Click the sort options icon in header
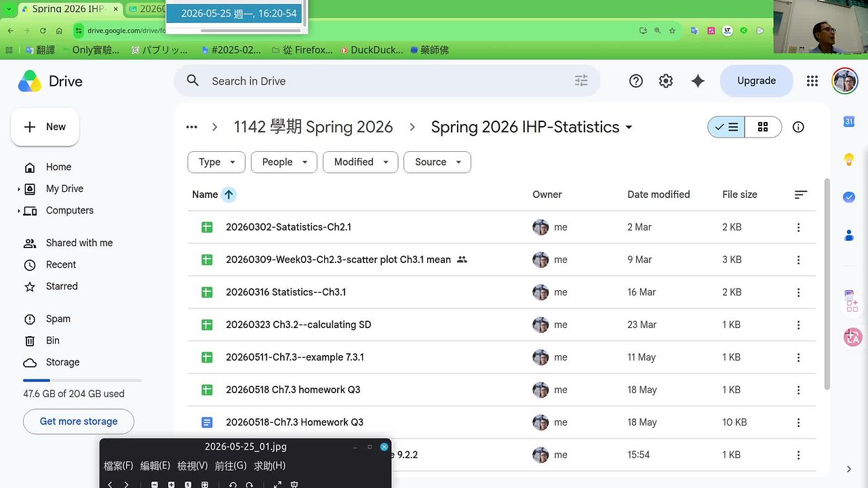This screenshot has width=868, height=488. coord(801,195)
